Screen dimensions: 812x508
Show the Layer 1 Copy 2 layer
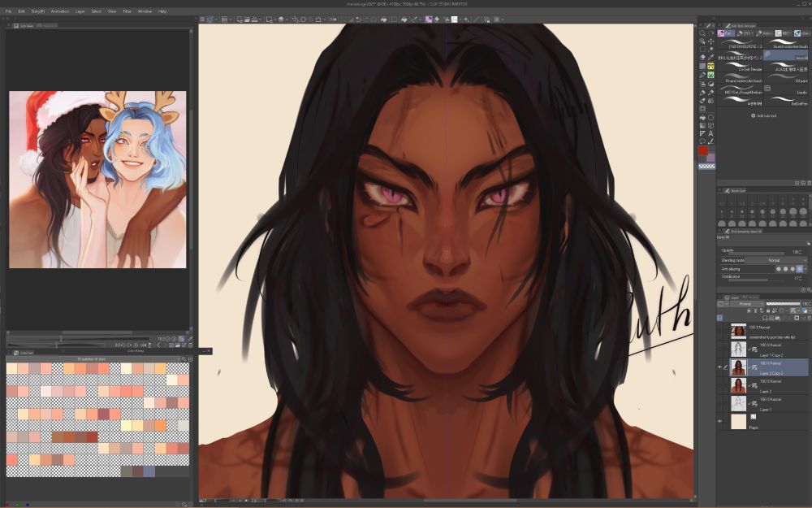719,350
